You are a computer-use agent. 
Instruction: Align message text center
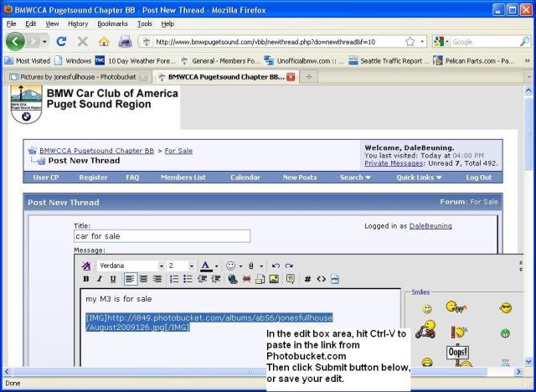(x=143, y=279)
